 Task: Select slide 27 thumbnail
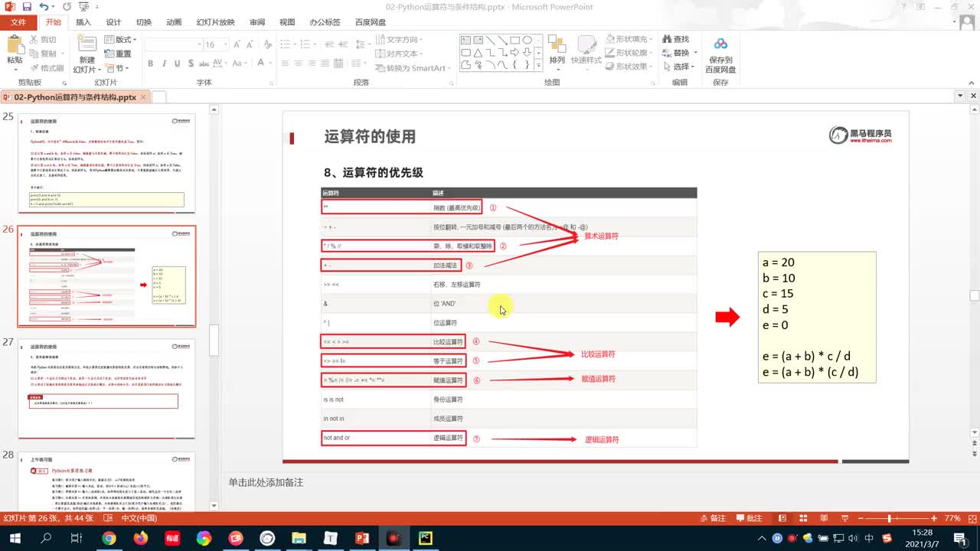point(106,389)
